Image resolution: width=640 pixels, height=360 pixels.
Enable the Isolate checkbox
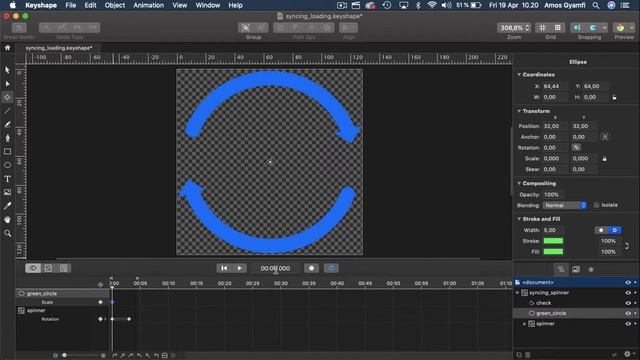pos(596,205)
